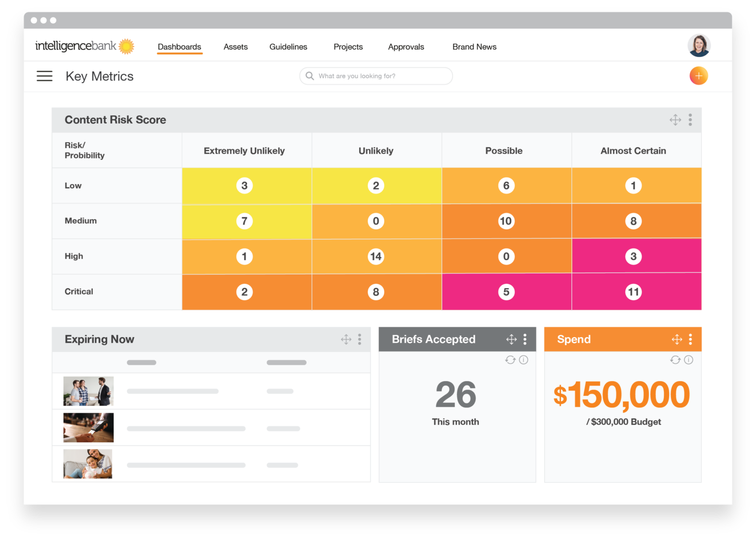Viewport: 756px width, 540px height.
Task: Click the IntelligenceBank logo
Action: [85, 46]
